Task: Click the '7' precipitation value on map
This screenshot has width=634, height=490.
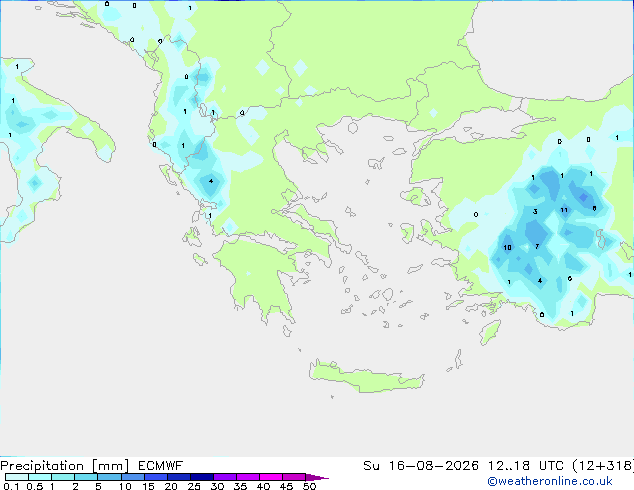Action: pos(537,246)
